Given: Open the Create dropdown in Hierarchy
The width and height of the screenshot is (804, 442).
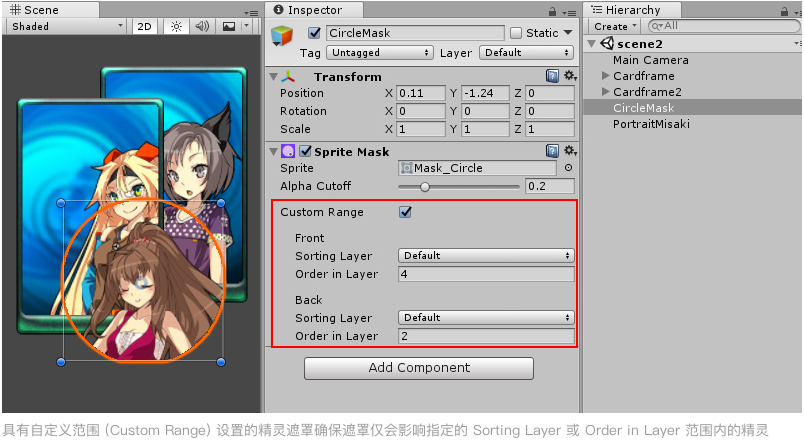Looking at the screenshot, I should point(615,26).
